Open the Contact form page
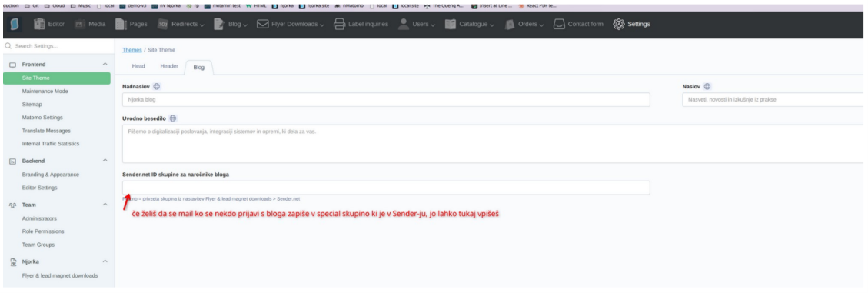868x293 pixels. pyautogui.click(x=578, y=25)
